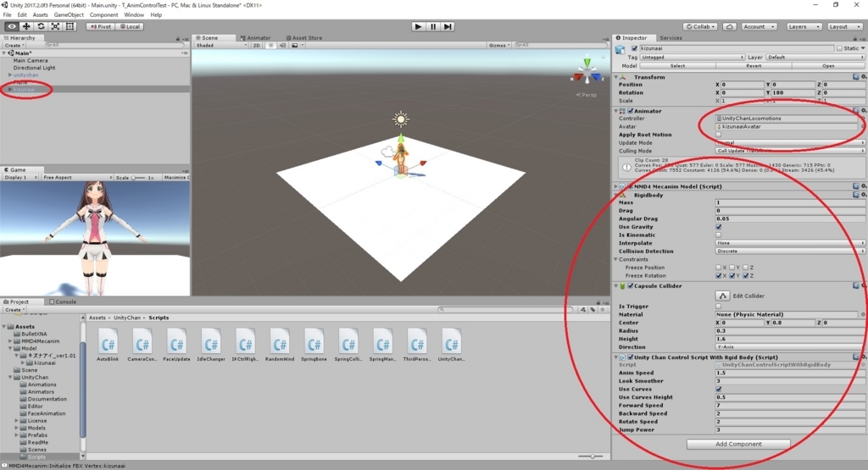Switch to the Animator tab

click(256, 38)
